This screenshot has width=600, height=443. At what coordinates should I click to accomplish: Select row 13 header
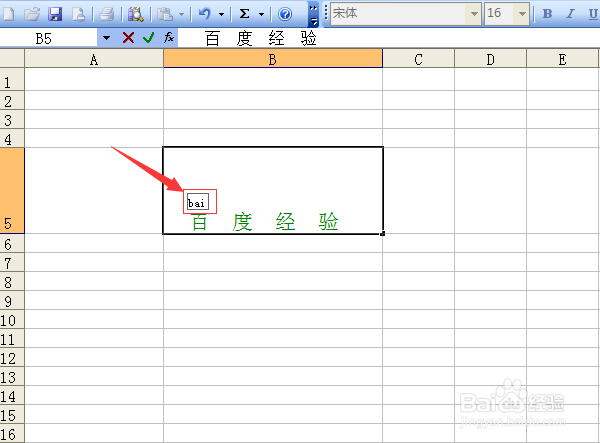coord(12,376)
